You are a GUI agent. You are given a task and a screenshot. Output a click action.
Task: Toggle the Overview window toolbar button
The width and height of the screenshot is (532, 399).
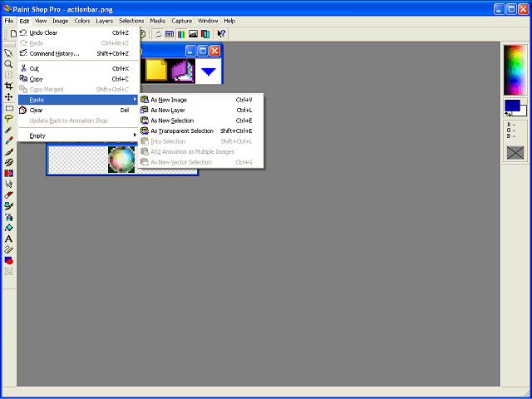coord(170,34)
